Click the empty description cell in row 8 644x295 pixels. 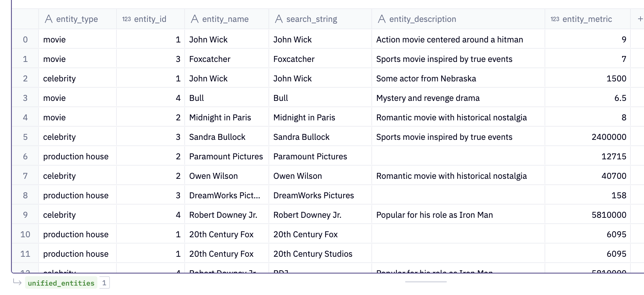click(458, 196)
